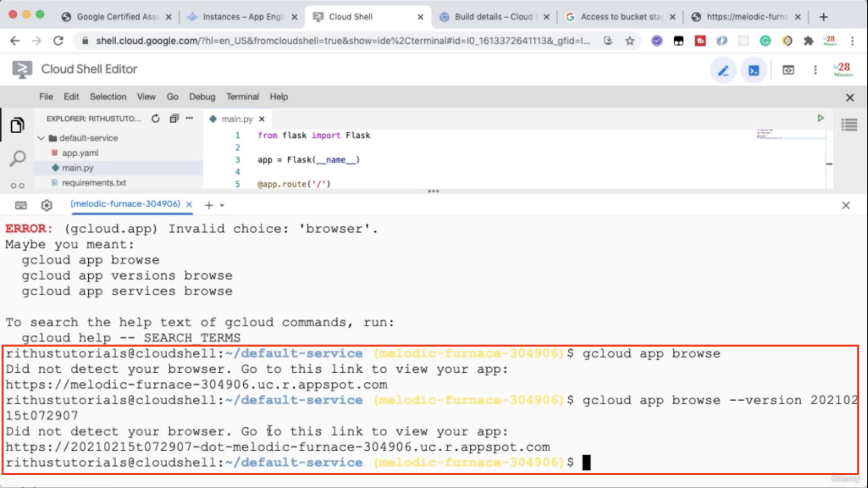
Task: Open app.yaml in Explorer
Action: click(80, 153)
